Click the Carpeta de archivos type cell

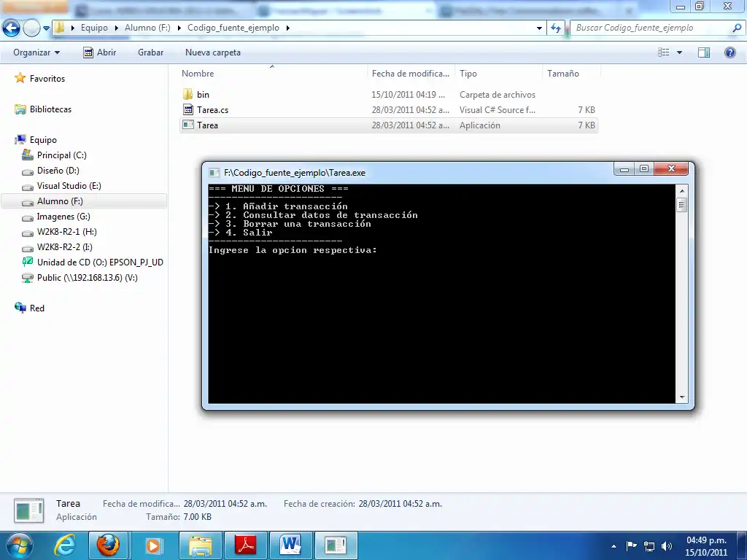[498, 94]
